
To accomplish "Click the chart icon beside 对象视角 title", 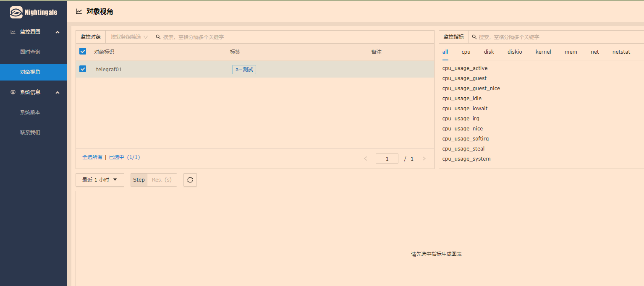I will 79,11.
